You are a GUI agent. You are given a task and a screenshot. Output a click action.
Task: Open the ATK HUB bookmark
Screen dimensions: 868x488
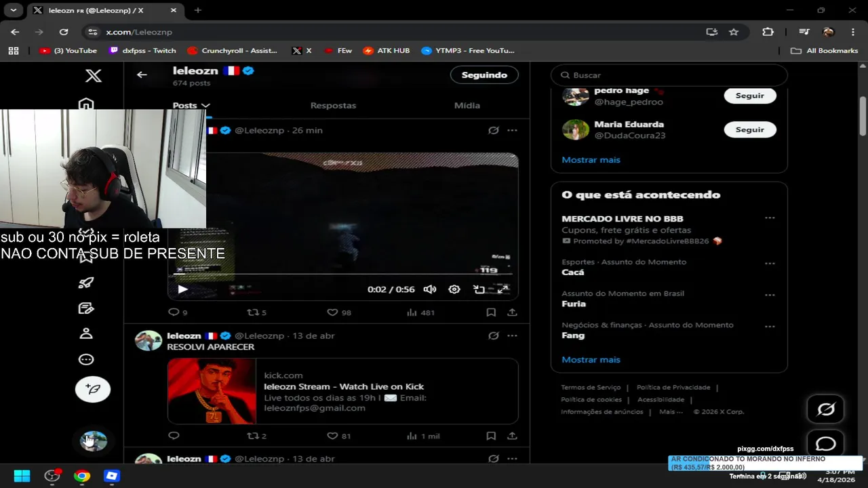387,51
